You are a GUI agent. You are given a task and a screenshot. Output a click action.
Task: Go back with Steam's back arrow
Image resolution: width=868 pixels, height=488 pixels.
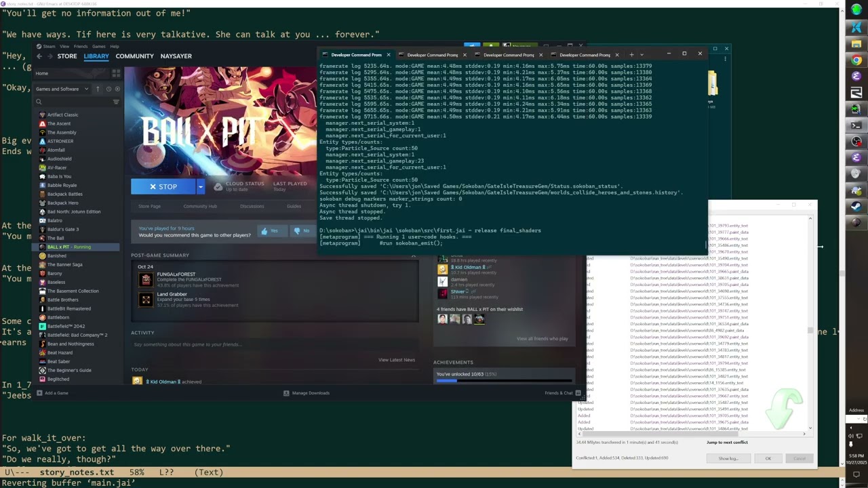coord(39,56)
